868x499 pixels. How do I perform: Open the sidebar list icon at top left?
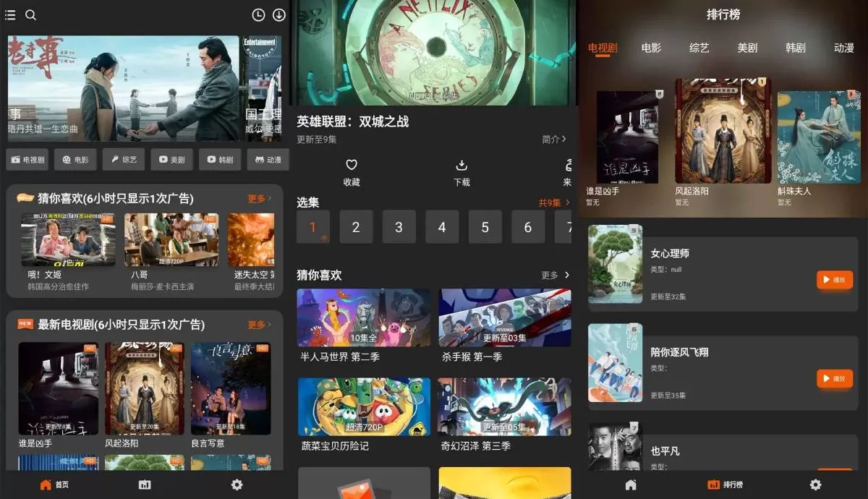tap(10, 14)
